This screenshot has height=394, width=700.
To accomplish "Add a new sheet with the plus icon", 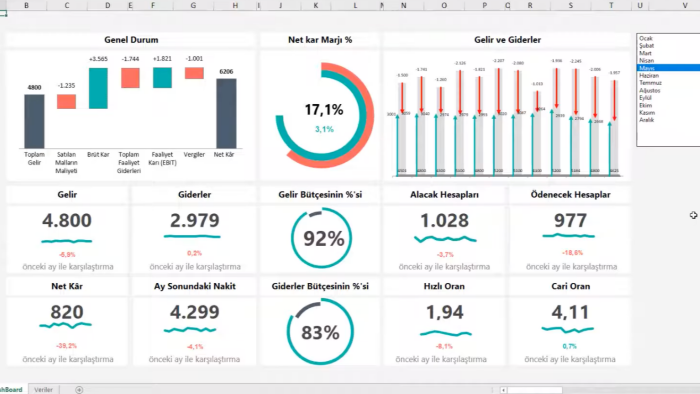I will pyautogui.click(x=79, y=390).
